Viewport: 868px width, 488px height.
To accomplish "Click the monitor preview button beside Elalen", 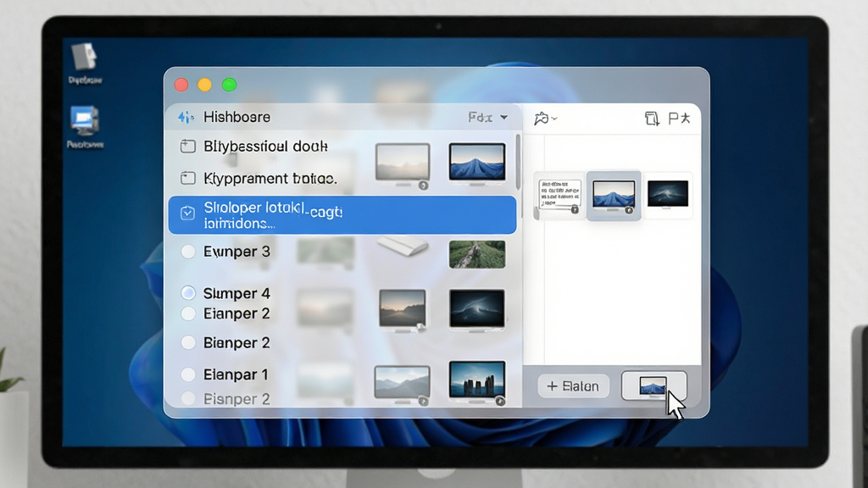I will 654,385.
